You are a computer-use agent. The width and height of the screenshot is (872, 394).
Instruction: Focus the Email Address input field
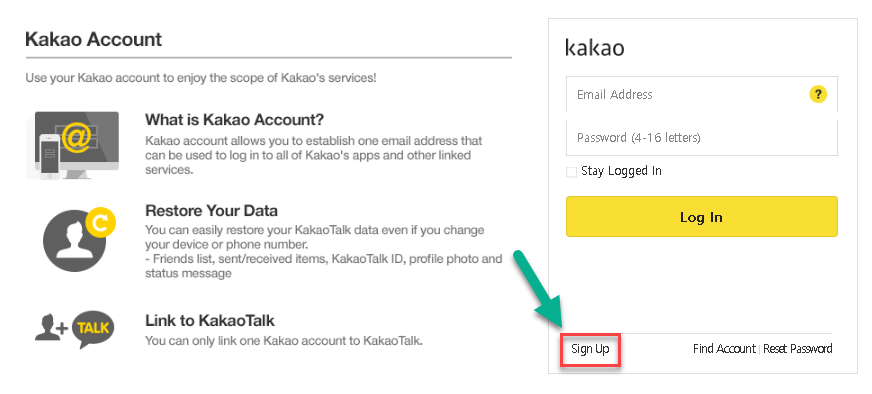702,94
